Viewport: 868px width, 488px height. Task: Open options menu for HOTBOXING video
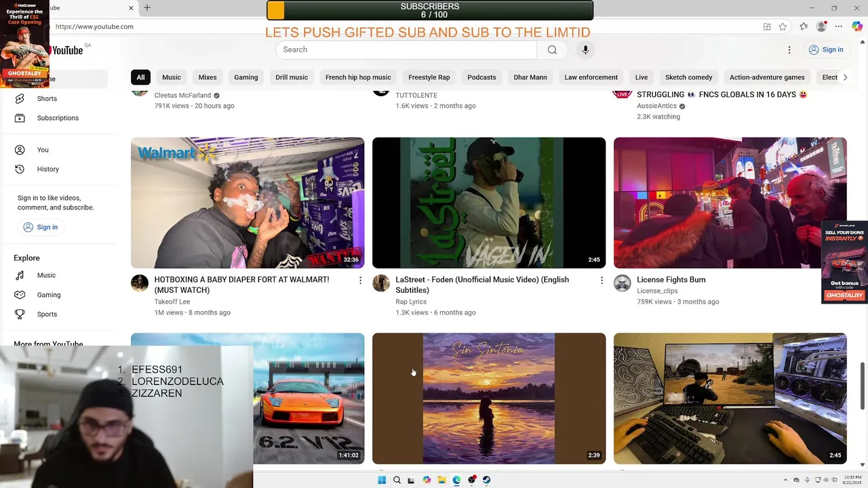[x=360, y=281]
